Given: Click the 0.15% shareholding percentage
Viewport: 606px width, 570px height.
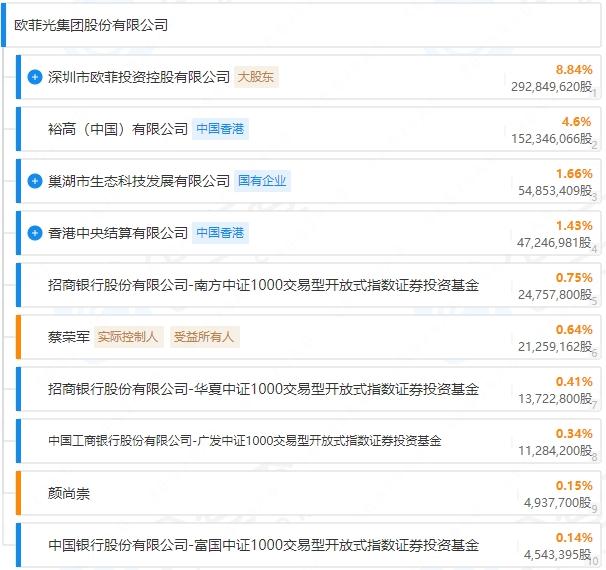Looking at the screenshot, I should pos(574,486).
